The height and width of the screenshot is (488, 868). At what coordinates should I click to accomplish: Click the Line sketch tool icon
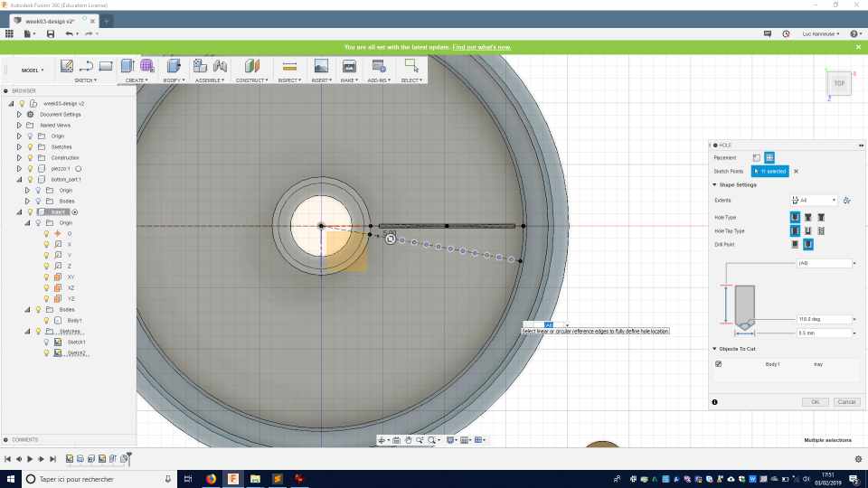tap(86, 66)
